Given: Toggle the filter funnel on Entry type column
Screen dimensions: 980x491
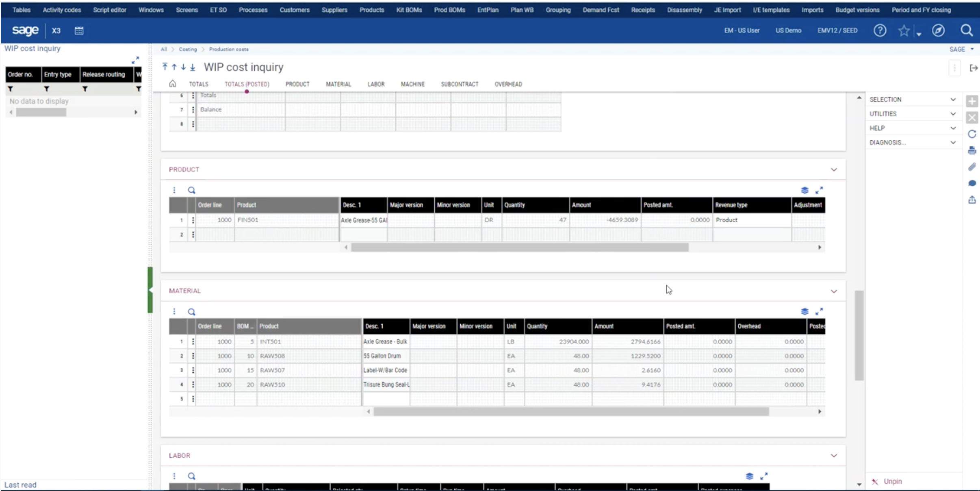Looking at the screenshot, I should point(47,89).
